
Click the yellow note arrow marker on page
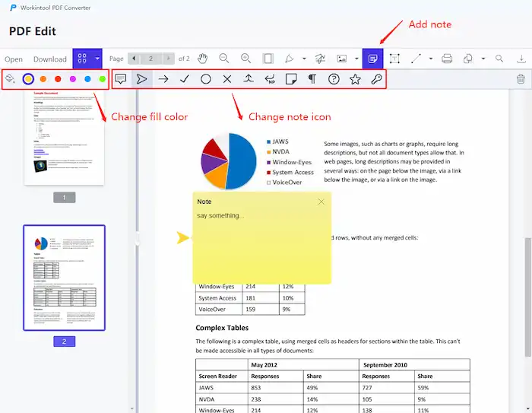(182, 238)
